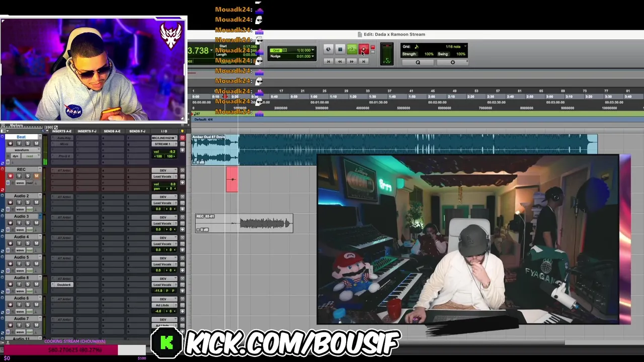Image resolution: width=644 pixels, height=362 pixels.
Task: Click the Swing 100% value
Action: (461, 54)
